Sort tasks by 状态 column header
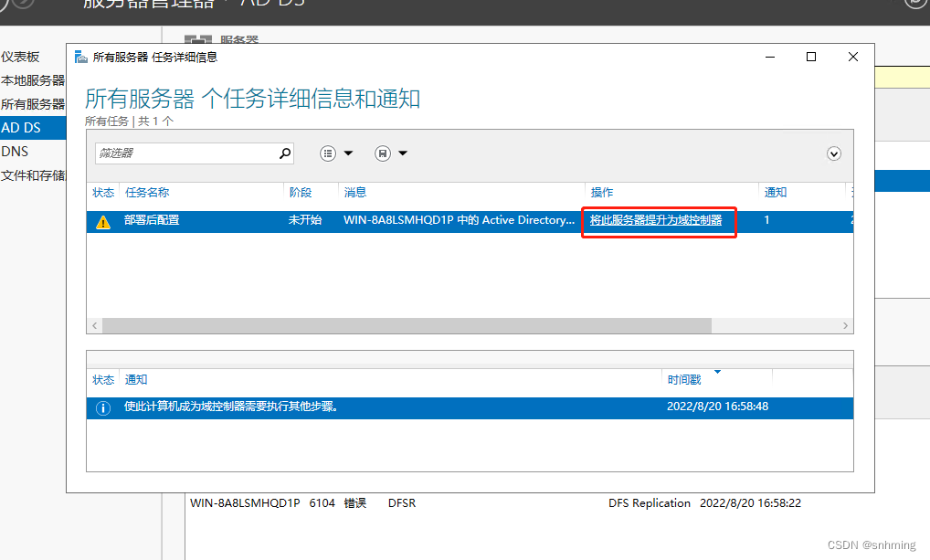The width and height of the screenshot is (930, 560). (103, 192)
